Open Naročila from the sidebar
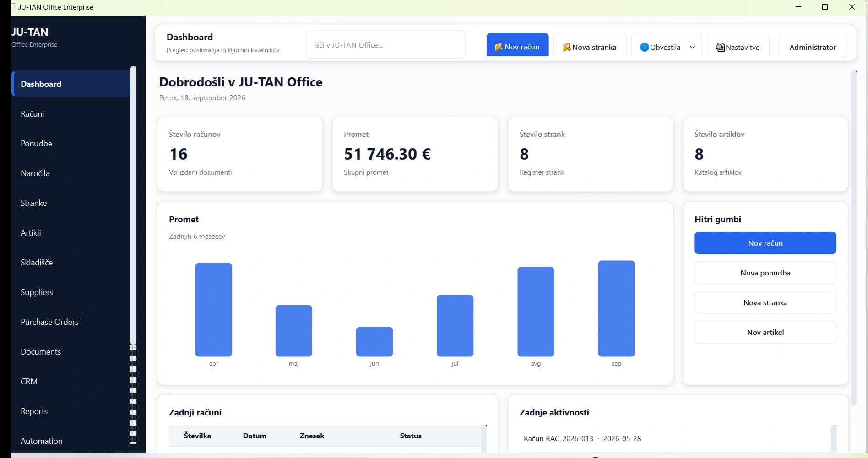 click(x=71, y=173)
